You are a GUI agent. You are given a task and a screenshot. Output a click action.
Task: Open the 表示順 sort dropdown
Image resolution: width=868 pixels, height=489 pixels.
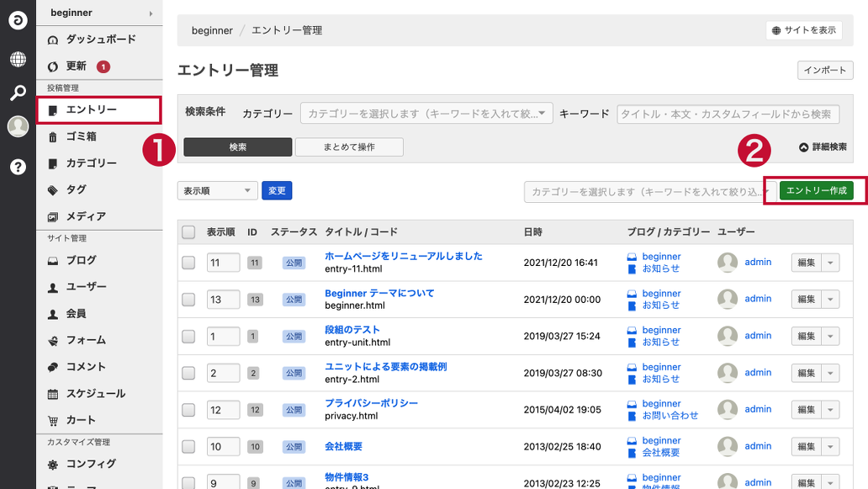tap(217, 191)
